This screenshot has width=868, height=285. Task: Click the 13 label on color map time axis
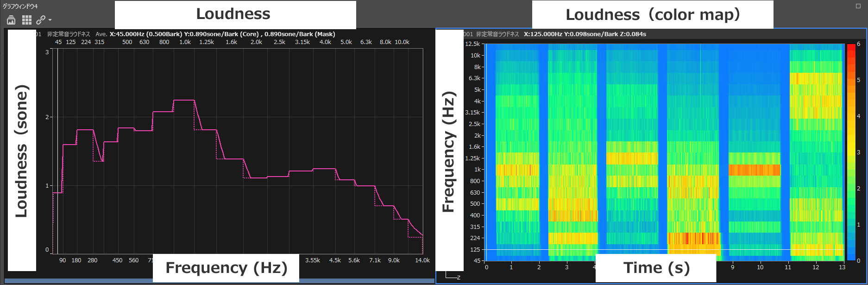(842, 267)
